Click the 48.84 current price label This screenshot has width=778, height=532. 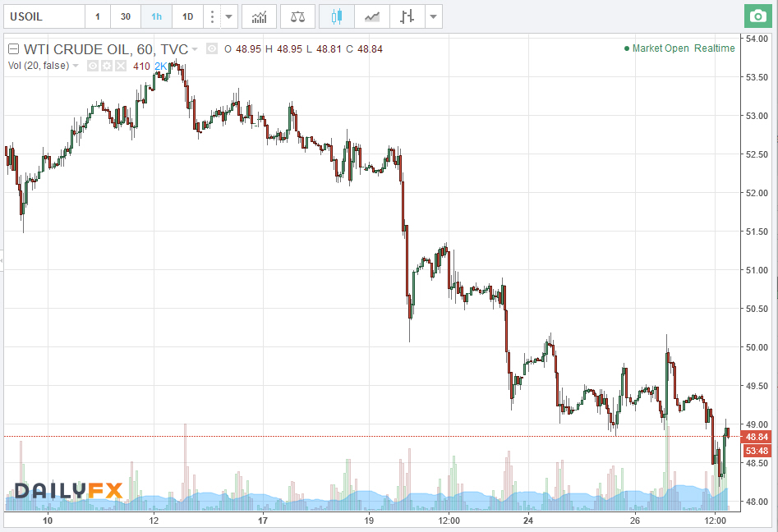756,437
